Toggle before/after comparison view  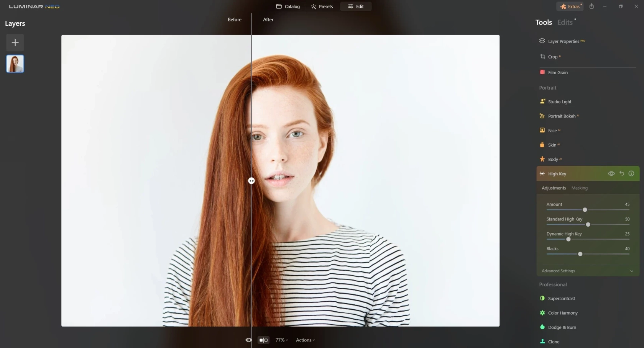pos(263,340)
